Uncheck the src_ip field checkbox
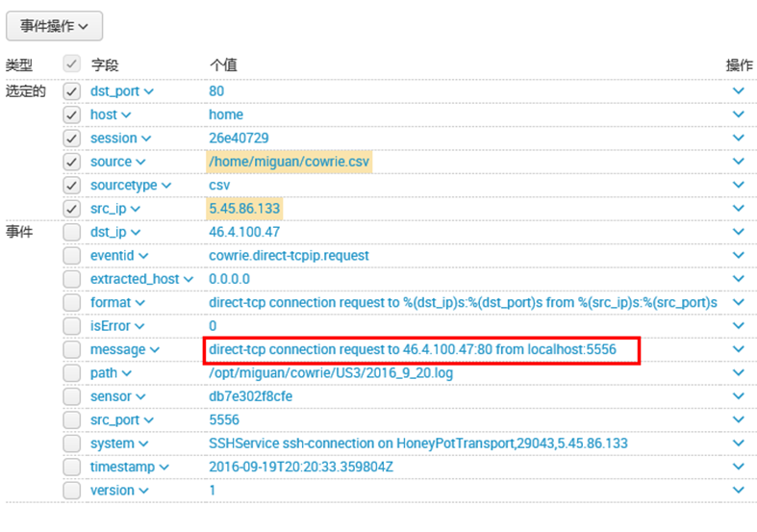The image size is (757, 532). tap(71, 209)
